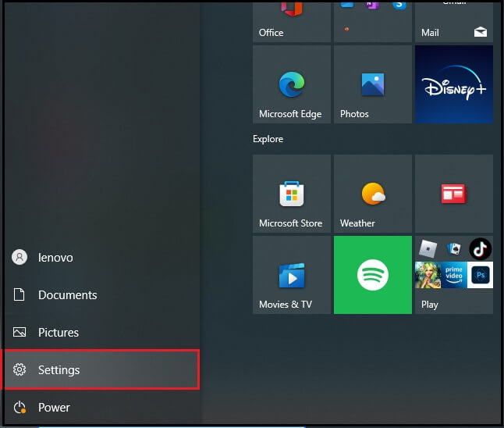Click the Explore group header
Image resolution: width=504 pixels, height=428 pixels.
(x=268, y=139)
